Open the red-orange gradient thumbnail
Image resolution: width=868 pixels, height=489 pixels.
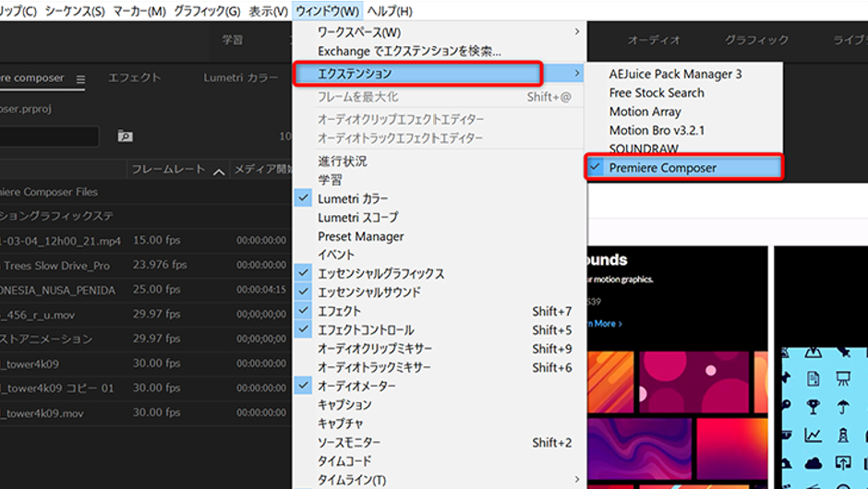[732, 448]
